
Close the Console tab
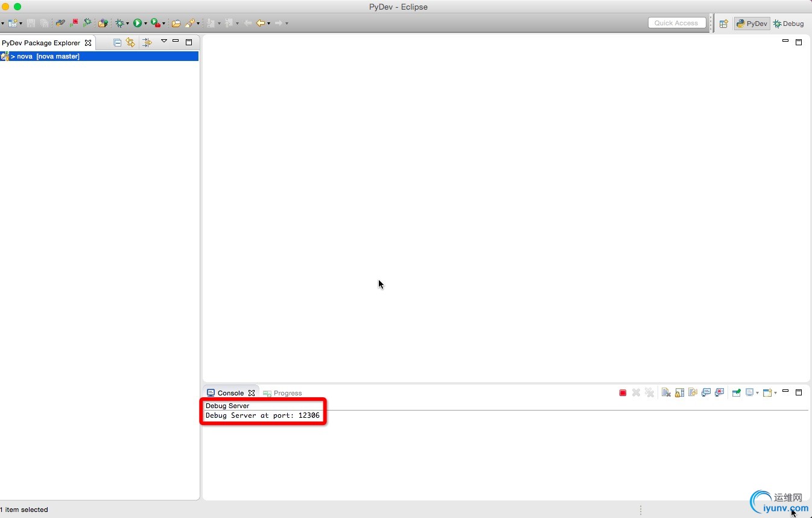[252, 392]
